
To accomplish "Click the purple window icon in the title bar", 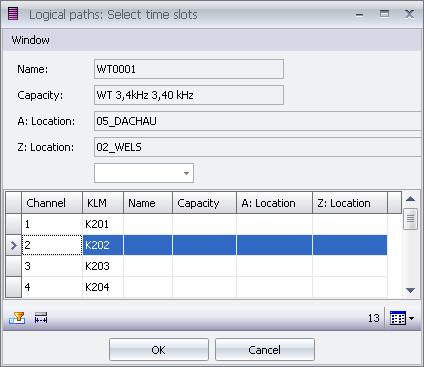I will click(13, 14).
